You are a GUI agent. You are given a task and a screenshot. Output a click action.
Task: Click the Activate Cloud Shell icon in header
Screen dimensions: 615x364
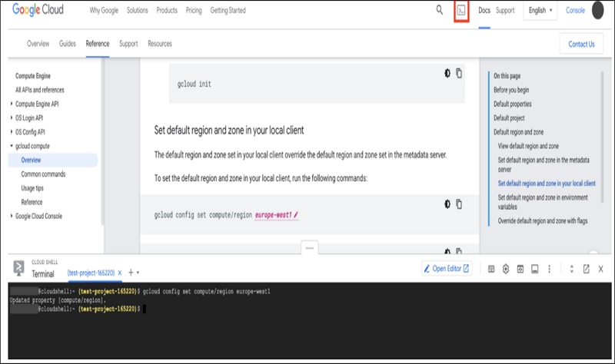[x=461, y=11]
